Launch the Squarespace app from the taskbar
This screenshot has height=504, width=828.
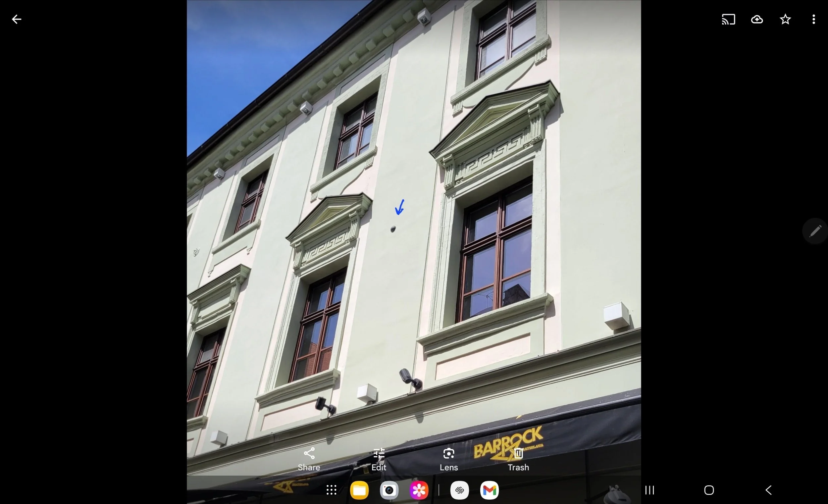point(459,490)
